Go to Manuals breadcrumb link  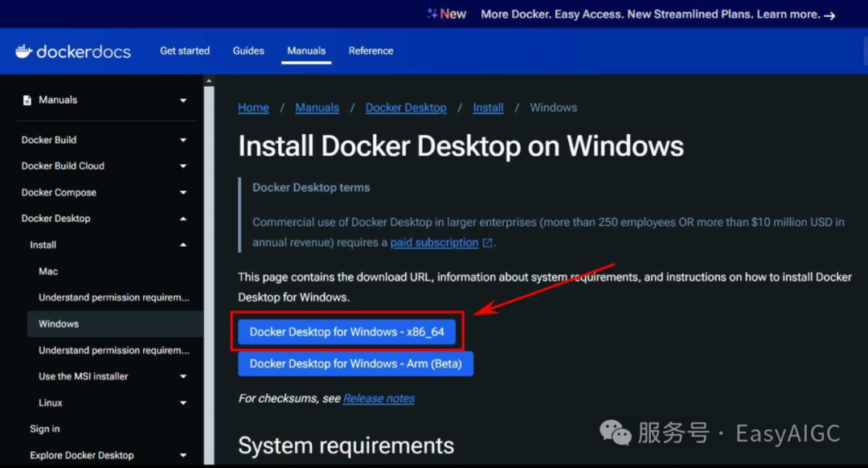coord(317,108)
